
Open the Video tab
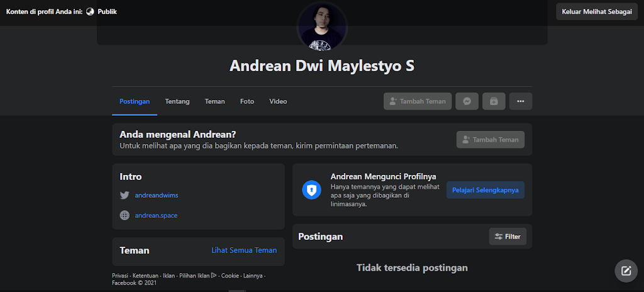278,101
